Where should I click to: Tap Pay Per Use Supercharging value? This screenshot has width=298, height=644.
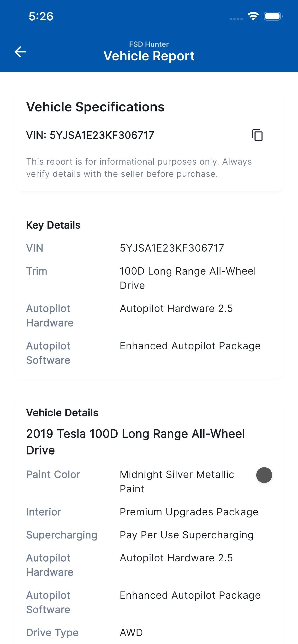tap(187, 535)
